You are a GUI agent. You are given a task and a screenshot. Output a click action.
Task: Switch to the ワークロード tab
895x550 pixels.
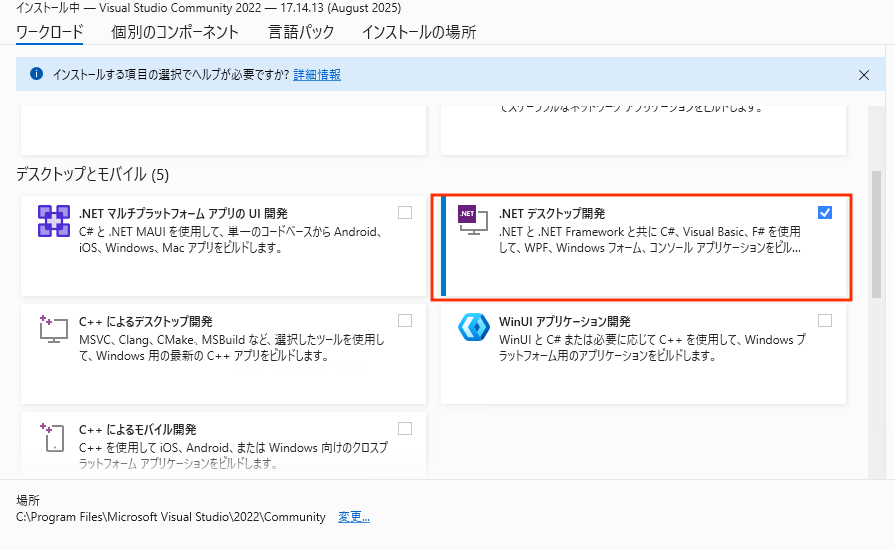tap(50, 32)
